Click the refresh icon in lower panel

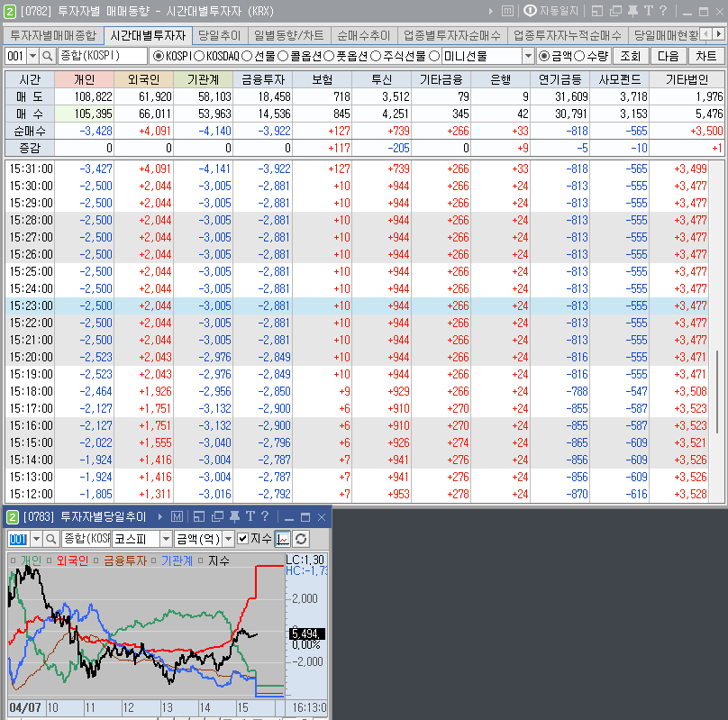[x=301, y=539]
